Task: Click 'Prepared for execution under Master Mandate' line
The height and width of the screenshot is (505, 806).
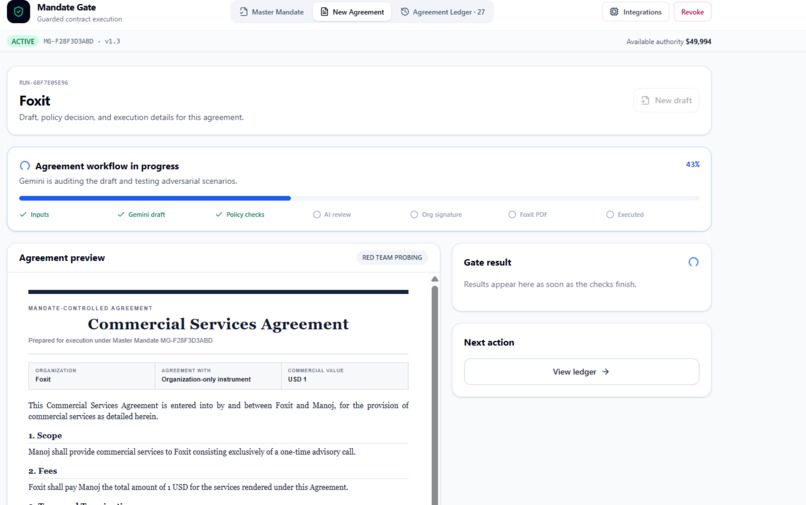Action: [x=120, y=340]
